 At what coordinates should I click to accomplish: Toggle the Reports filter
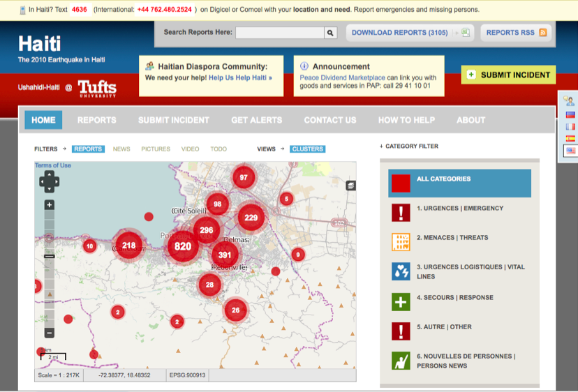[88, 149]
